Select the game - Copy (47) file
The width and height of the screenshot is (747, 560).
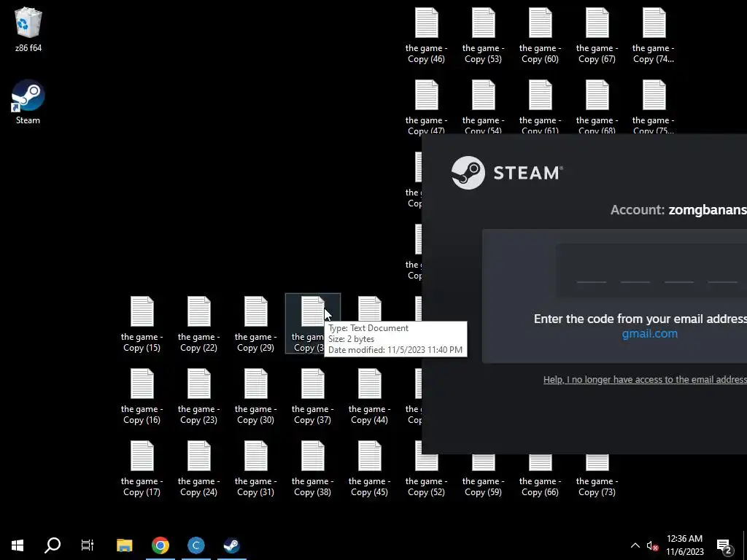point(426,107)
